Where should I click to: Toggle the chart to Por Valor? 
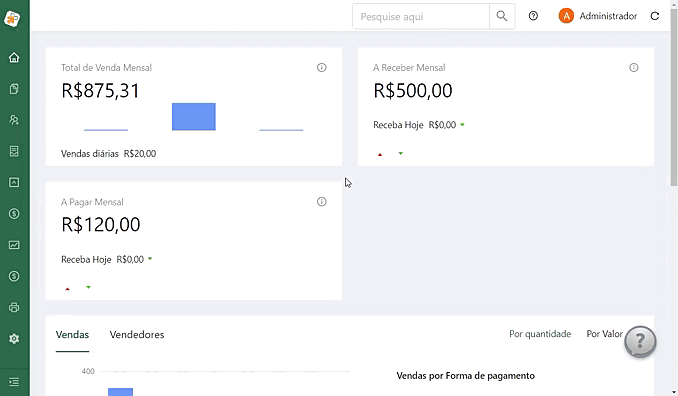(604, 334)
